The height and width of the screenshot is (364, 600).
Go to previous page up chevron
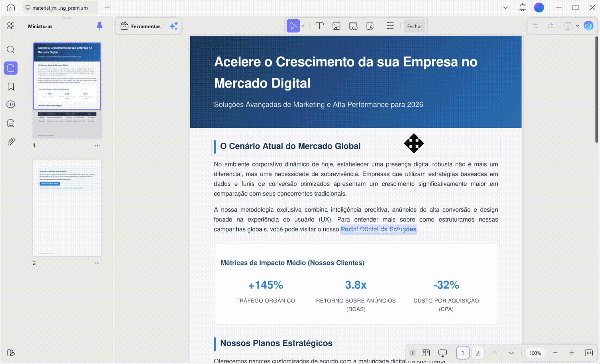[494, 353]
